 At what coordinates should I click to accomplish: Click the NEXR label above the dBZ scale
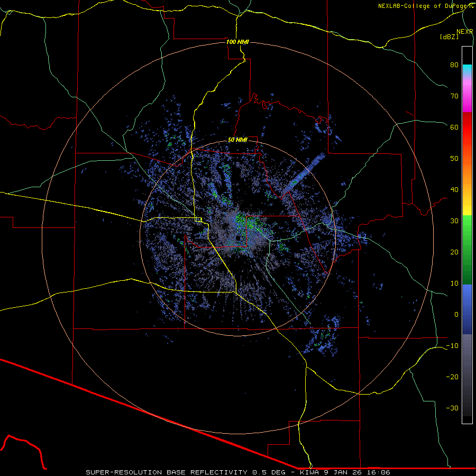point(464,31)
